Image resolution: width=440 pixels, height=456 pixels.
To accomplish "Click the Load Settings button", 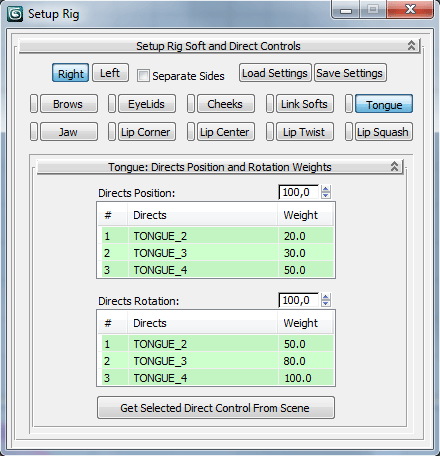I will 275,73.
